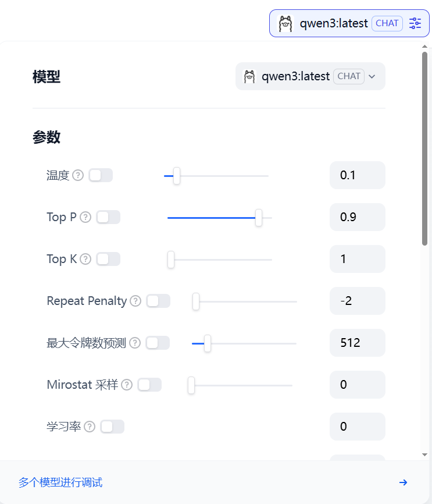Click the parameter settings sliders icon
The image size is (432, 504).
[415, 23]
